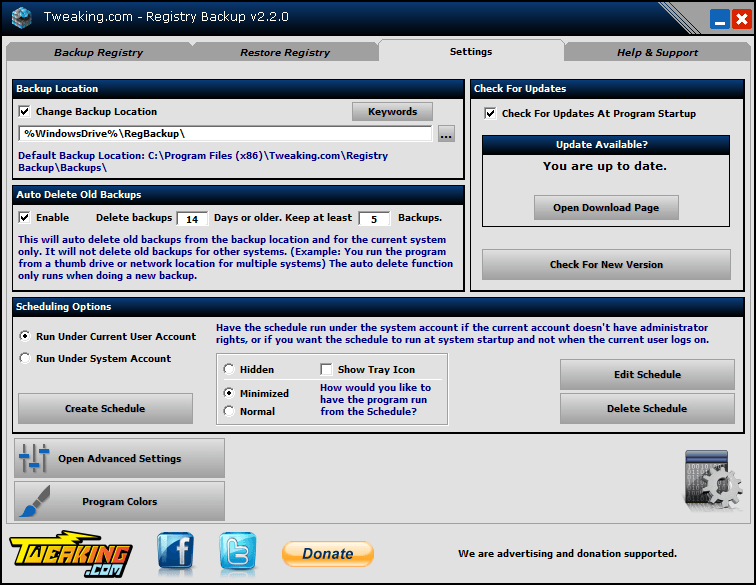Open the Facebook icon link
Screen dimensions: 756x585
tap(176, 550)
